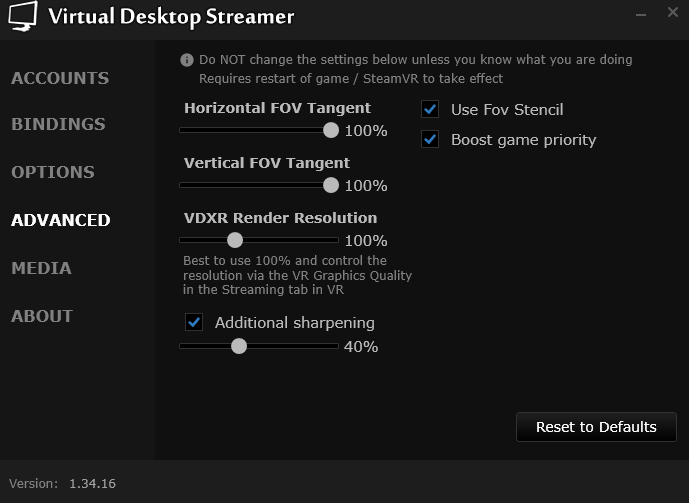Open the Accounts tab
The image size is (689, 503).
point(60,78)
